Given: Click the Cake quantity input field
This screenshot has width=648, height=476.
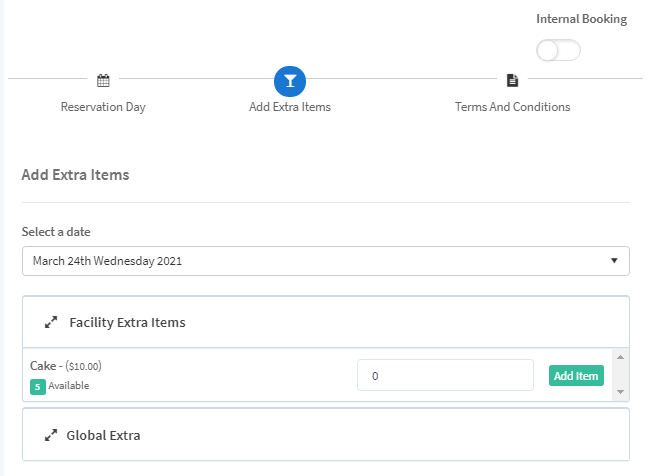Looking at the screenshot, I should (x=445, y=376).
